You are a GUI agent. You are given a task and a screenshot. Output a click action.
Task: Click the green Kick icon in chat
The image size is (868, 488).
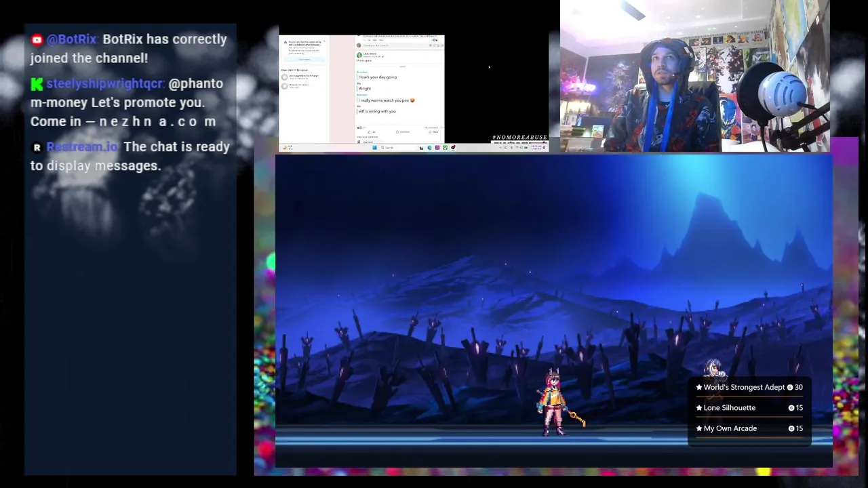point(37,84)
